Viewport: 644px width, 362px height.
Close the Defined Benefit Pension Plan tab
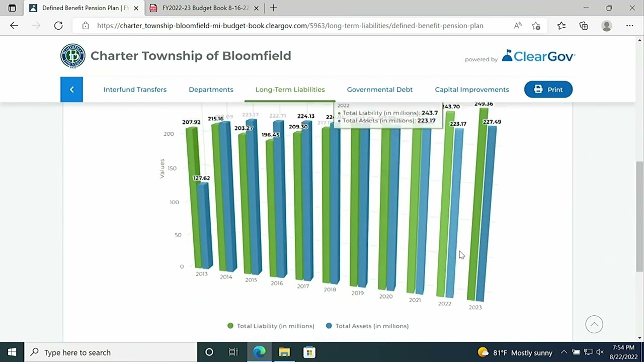click(136, 8)
